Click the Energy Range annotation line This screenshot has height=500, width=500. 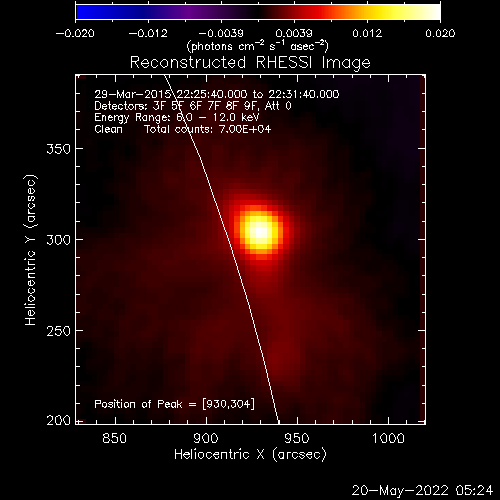point(177,117)
